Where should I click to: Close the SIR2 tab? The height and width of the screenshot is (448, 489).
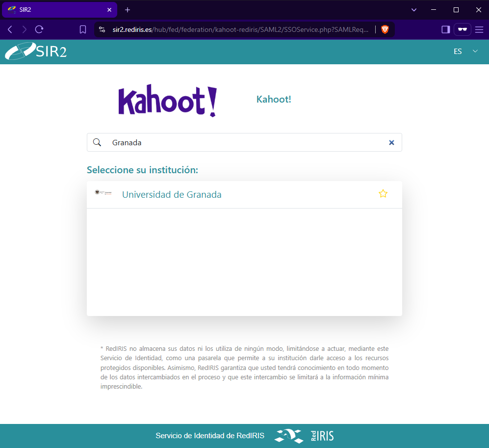[109, 10]
